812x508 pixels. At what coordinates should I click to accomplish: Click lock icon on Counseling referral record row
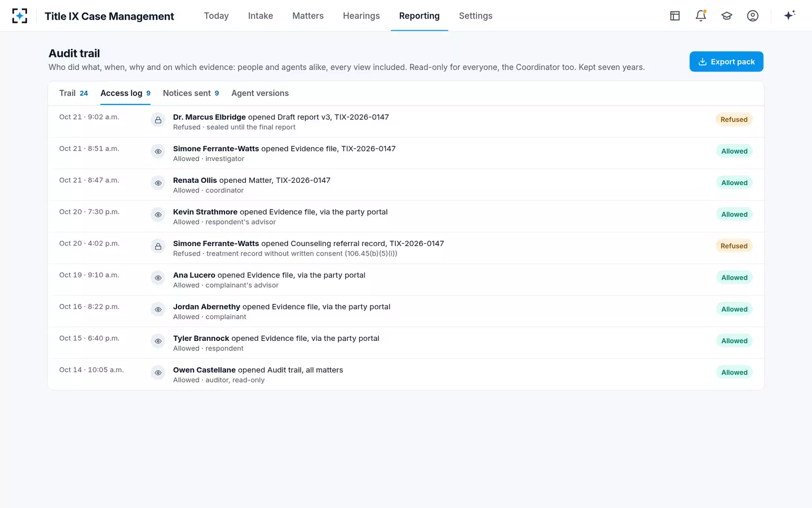[158, 246]
